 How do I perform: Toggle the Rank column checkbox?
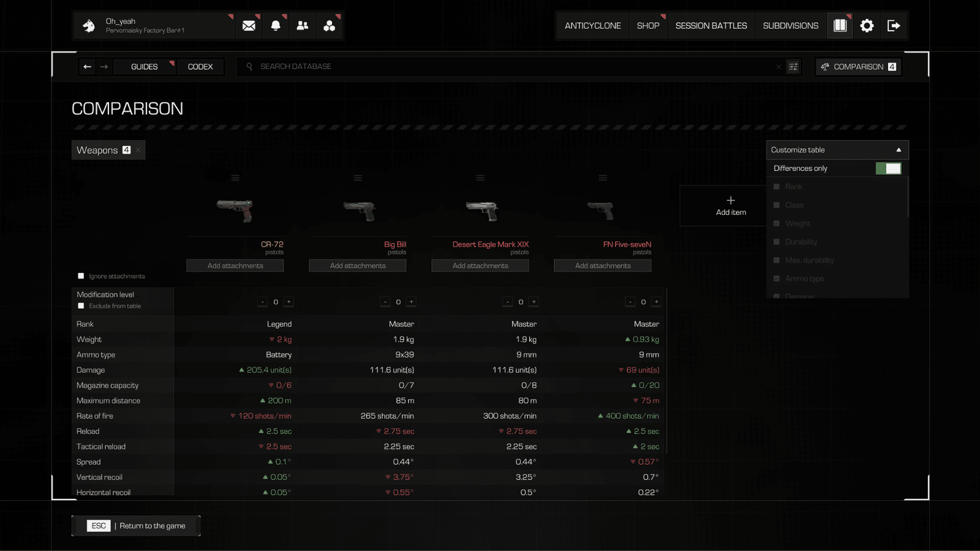(777, 187)
